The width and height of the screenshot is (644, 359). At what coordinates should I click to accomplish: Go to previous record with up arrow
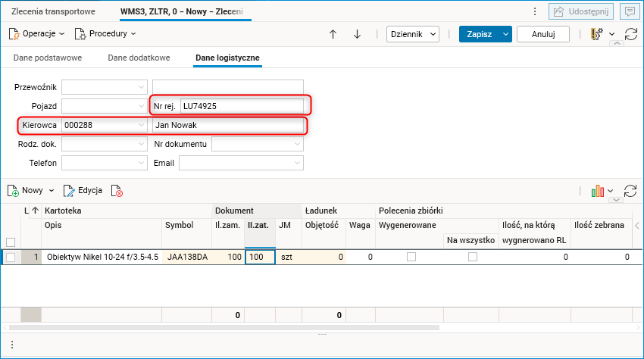(333, 34)
